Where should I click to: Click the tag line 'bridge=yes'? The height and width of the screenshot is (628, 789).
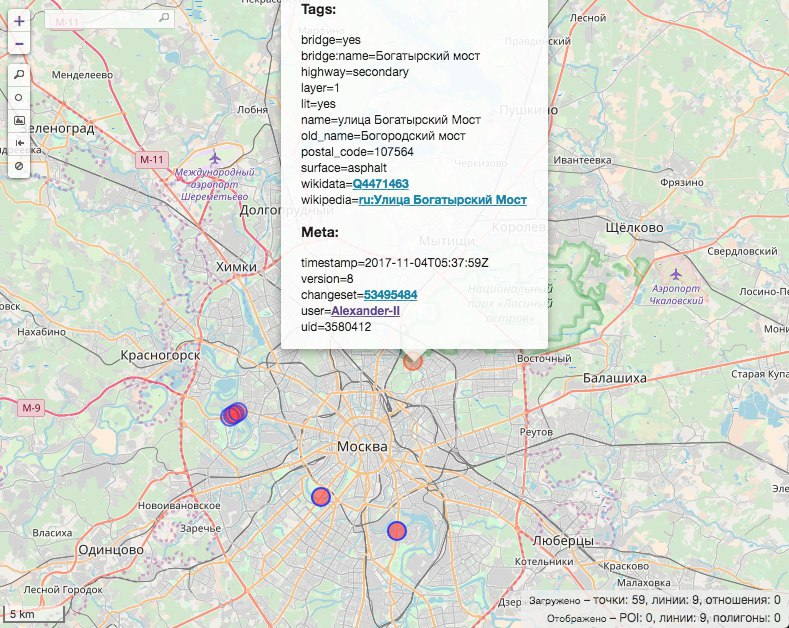click(x=331, y=40)
